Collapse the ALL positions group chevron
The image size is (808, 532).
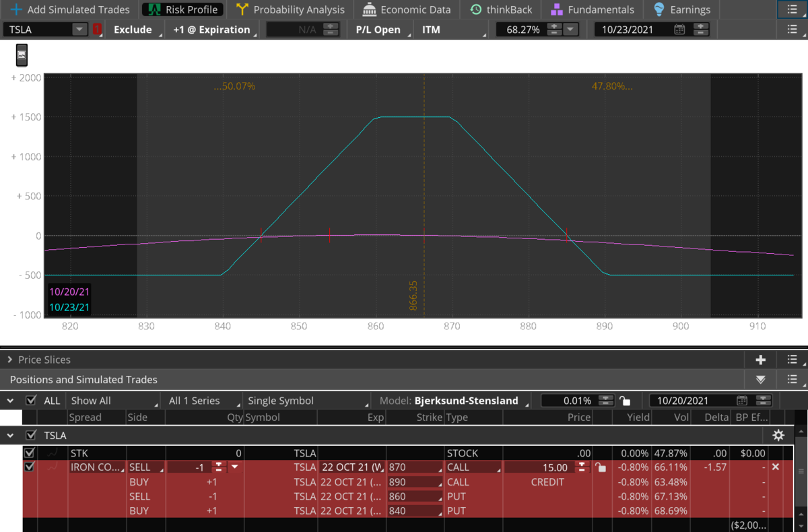click(10, 401)
